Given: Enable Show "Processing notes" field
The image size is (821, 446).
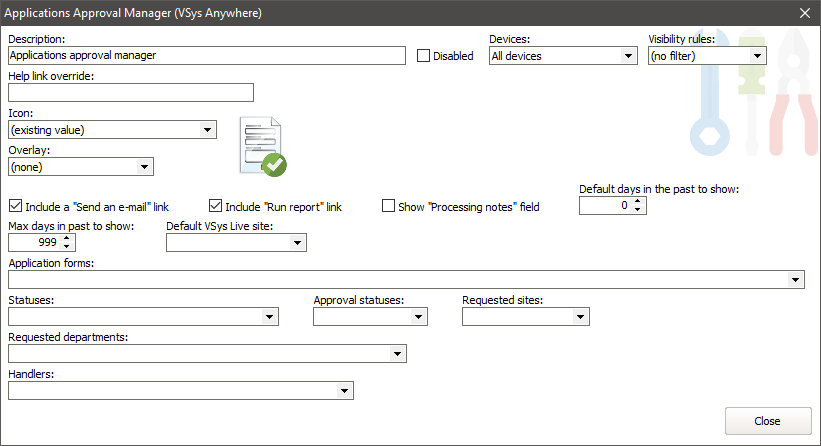Looking at the screenshot, I should (389, 207).
